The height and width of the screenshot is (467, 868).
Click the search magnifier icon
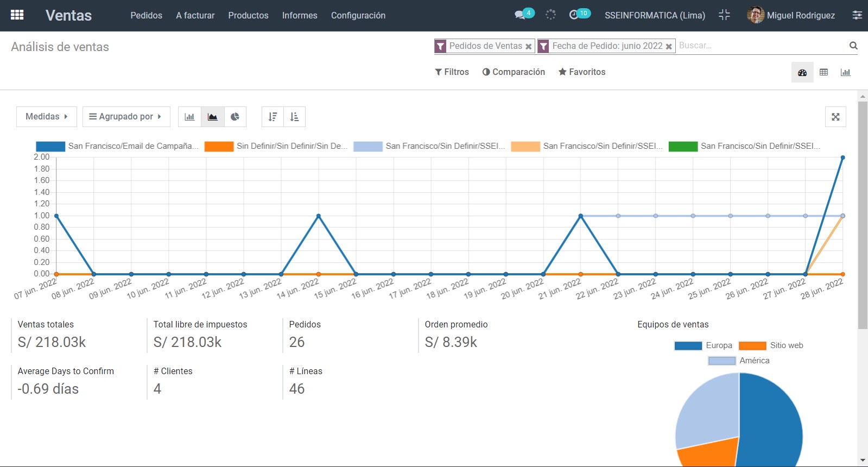point(853,46)
